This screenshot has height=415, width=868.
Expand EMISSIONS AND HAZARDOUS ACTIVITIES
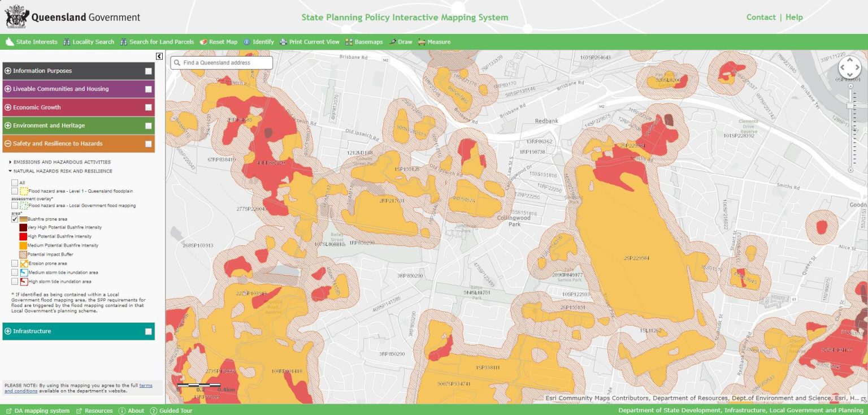coord(10,162)
